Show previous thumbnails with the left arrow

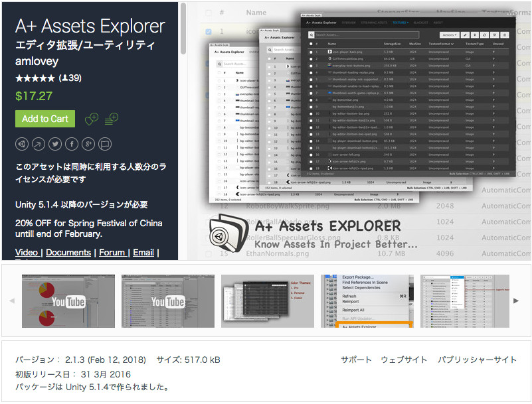(x=12, y=301)
